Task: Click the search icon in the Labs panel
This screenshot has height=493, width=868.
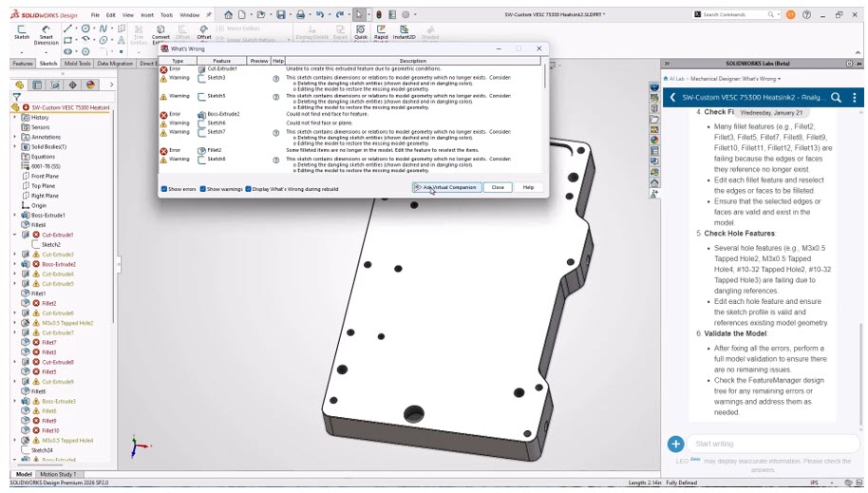Action: 836,98
